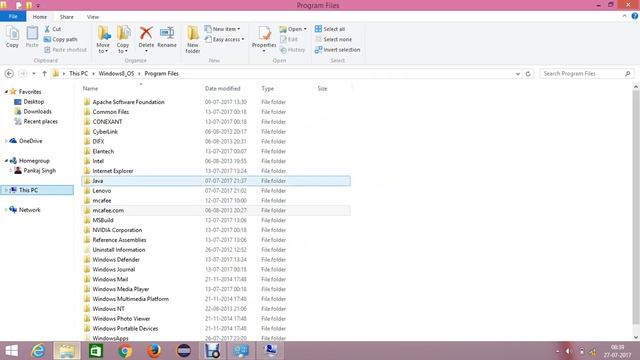
Task: Click Invert selection in the ribbon
Action: 338,50
